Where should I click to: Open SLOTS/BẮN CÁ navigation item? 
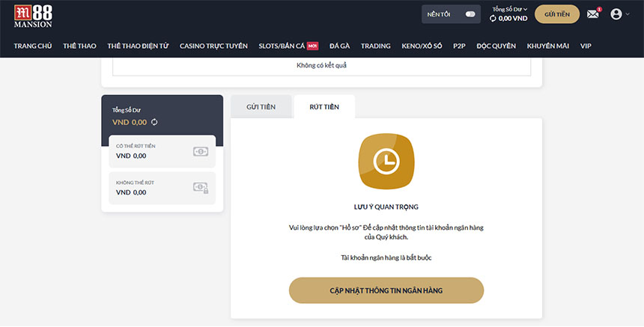tap(282, 46)
